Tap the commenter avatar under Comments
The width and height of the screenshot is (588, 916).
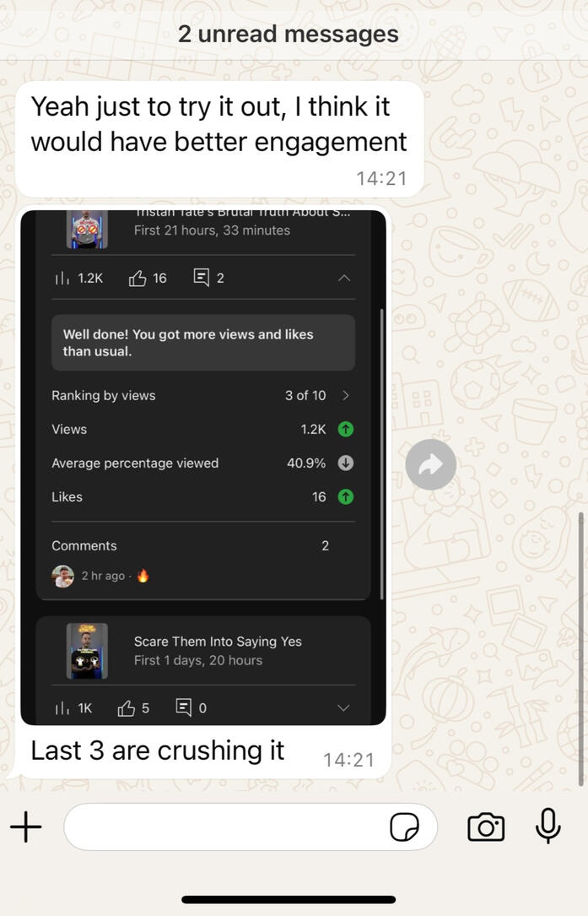point(63,576)
